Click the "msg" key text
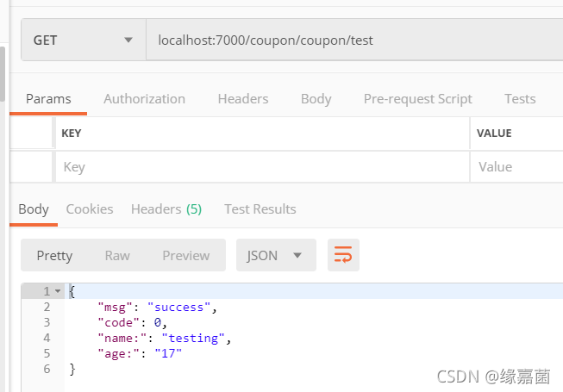 point(115,308)
